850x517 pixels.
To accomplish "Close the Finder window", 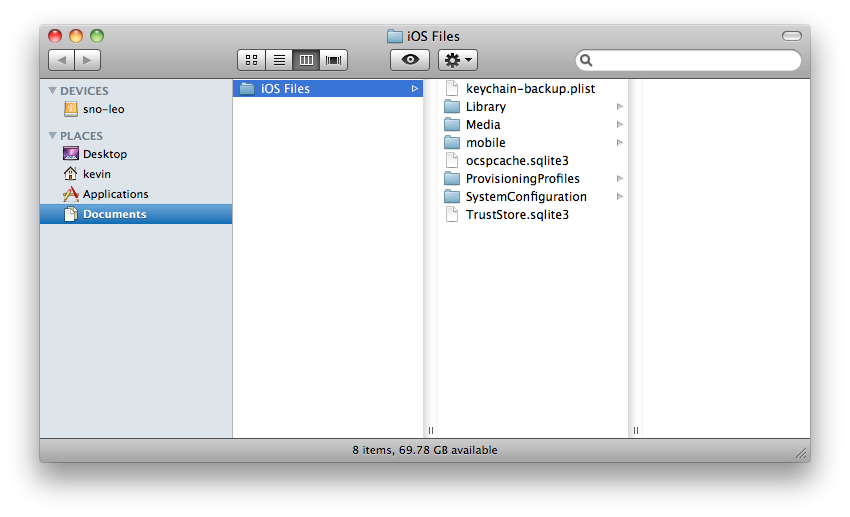I will tap(55, 36).
